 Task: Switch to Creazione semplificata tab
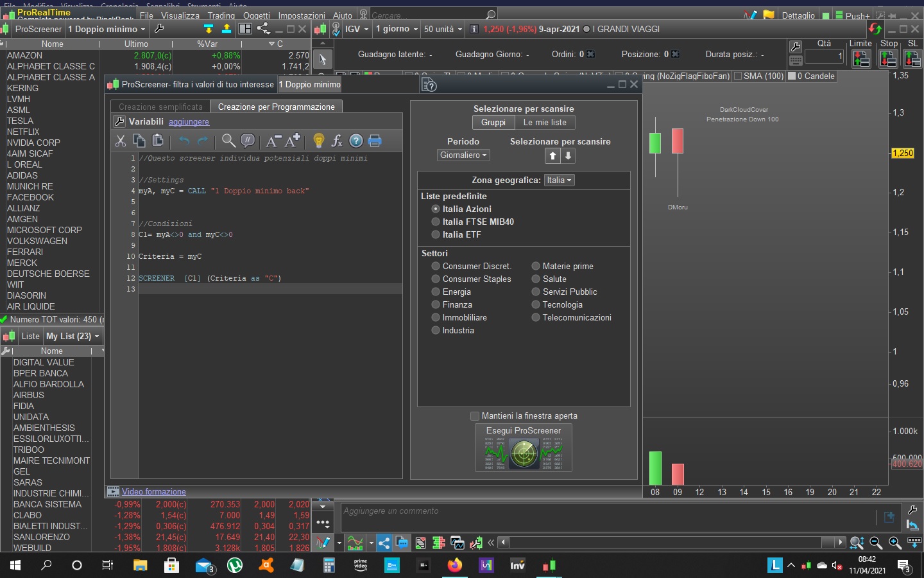click(160, 107)
